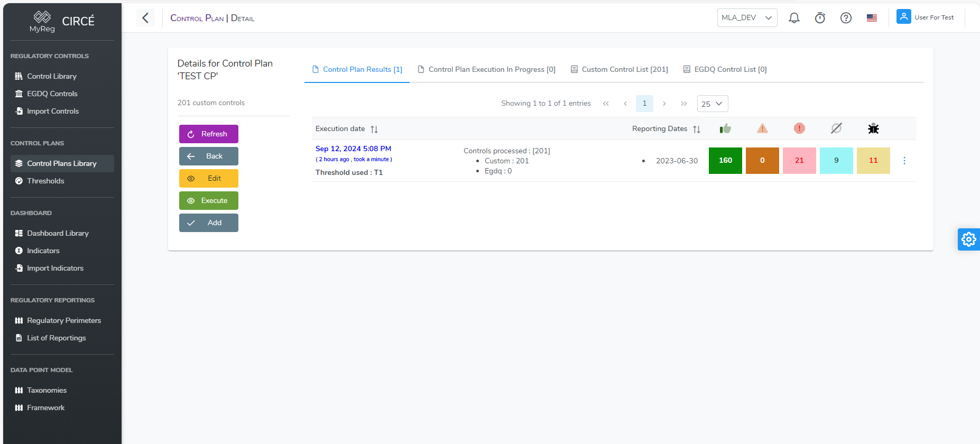
Task: Expand the MLA_DEV environment dropdown
Action: 747,17
